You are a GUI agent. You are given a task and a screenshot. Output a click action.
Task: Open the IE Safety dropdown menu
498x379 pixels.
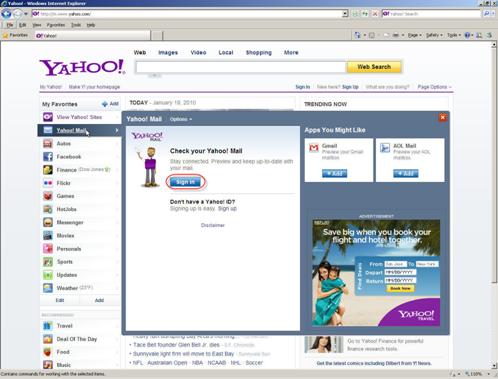pos(434,35)
